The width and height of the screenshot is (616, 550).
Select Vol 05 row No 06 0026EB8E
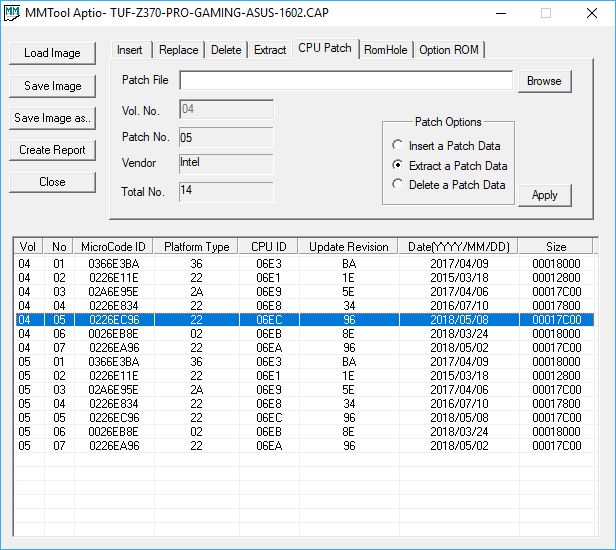tap(304, 432)
